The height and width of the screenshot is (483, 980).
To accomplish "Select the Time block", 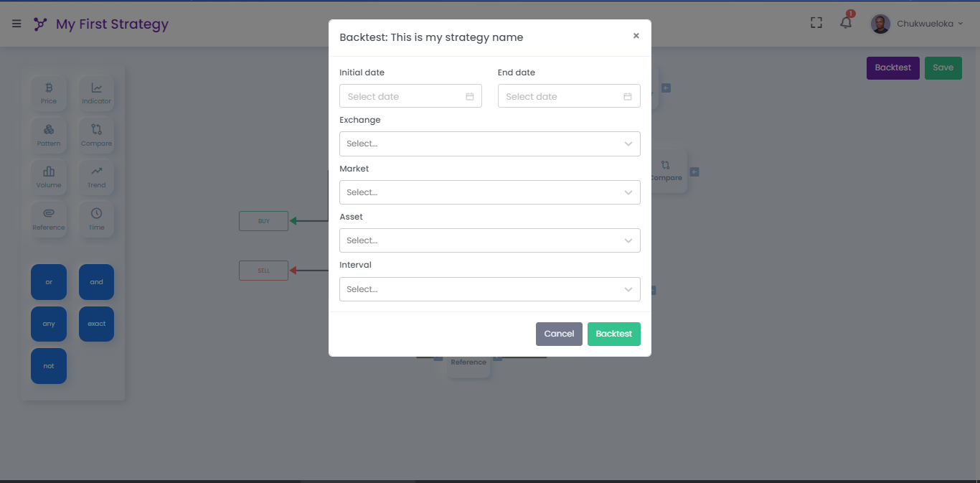I will 96,220.
